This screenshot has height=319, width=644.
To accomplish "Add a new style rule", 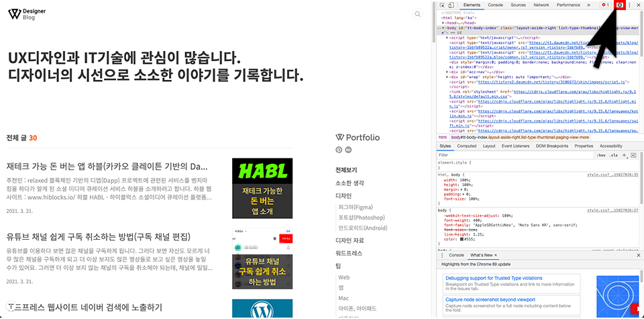I will click(624, 155).
